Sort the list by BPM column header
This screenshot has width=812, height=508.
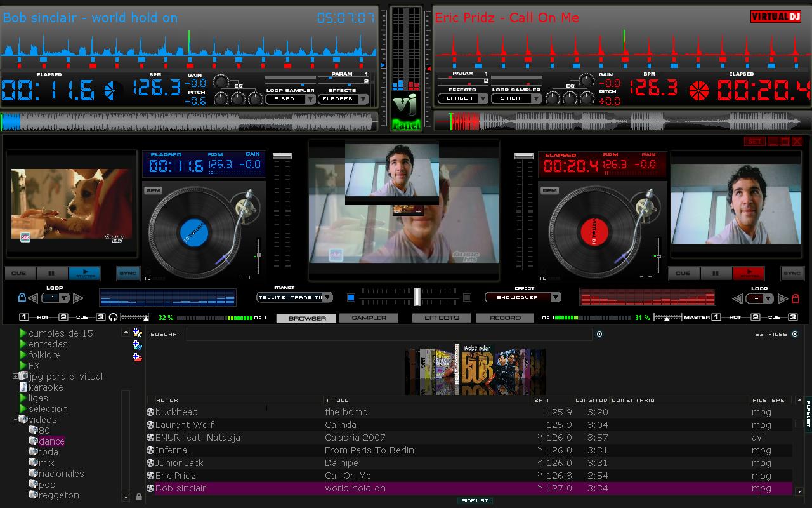(552, 400)
